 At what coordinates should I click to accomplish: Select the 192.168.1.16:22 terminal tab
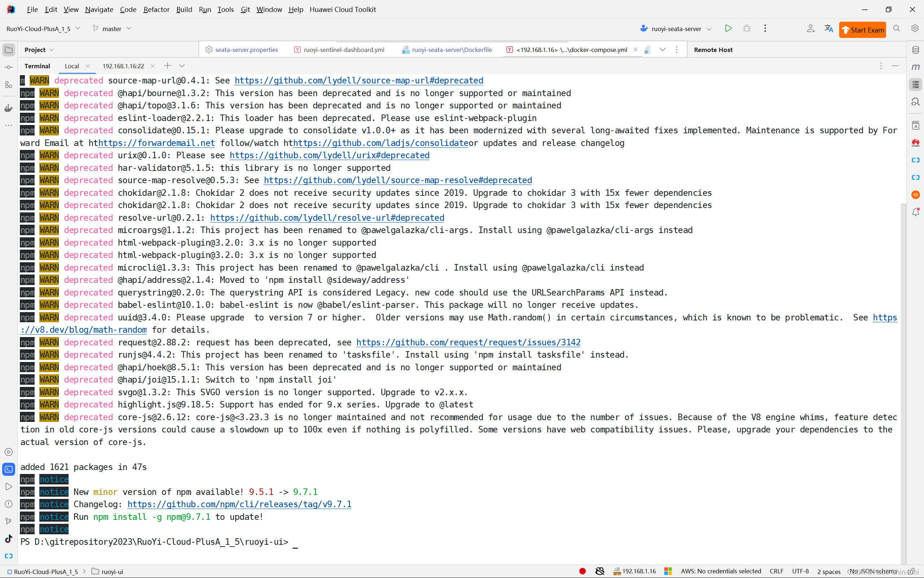[123, 66]
